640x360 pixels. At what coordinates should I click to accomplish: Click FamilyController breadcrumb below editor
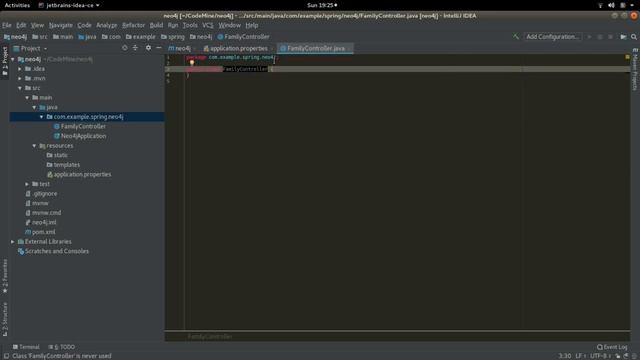(210, 337)
